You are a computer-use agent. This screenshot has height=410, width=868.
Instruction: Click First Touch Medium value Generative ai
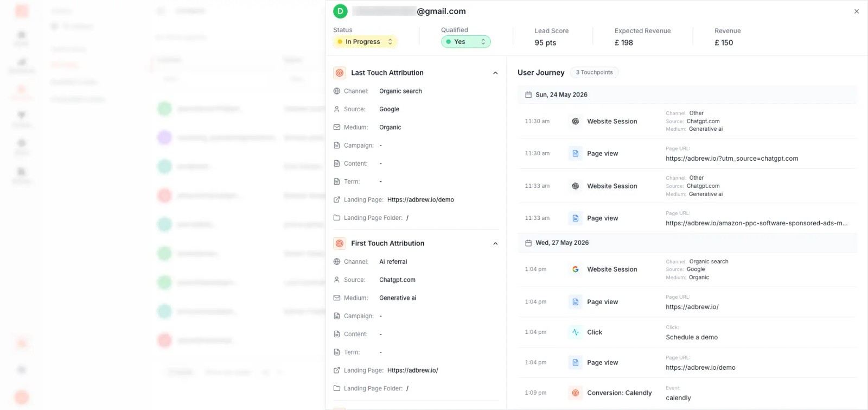coord(398,298)
